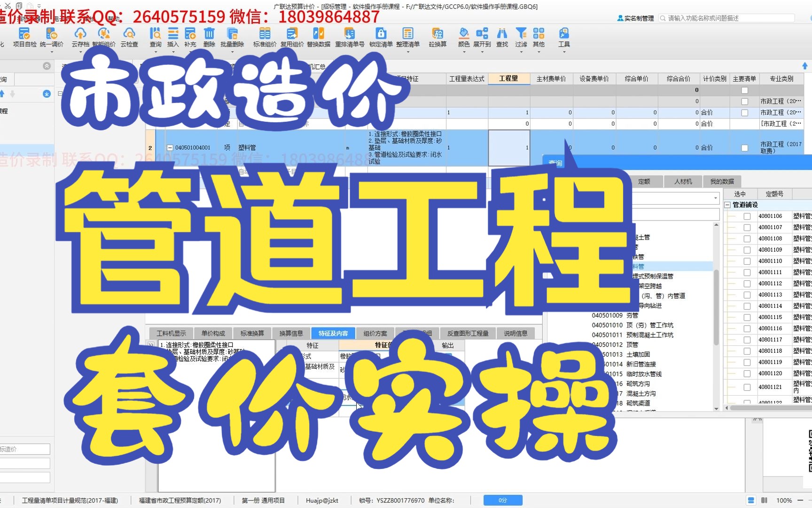Switch to the 人材机 tab
Image resolution: width=812 pixels, height=508 pixels.
[683, 182]
